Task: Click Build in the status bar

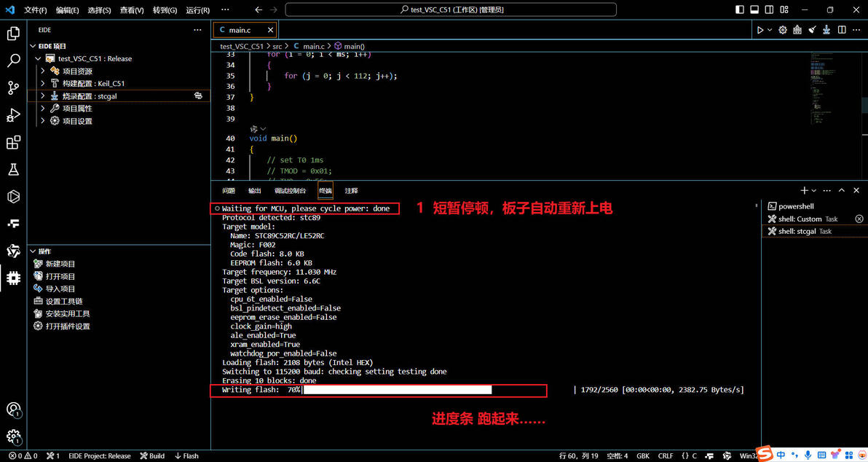Action: coord(152,456)
